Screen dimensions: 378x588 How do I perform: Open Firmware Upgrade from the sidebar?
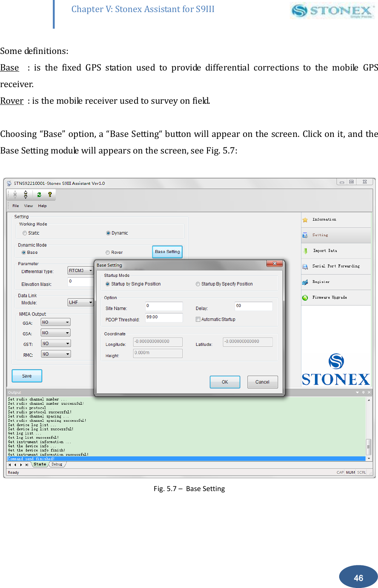(x=336, y=298)
